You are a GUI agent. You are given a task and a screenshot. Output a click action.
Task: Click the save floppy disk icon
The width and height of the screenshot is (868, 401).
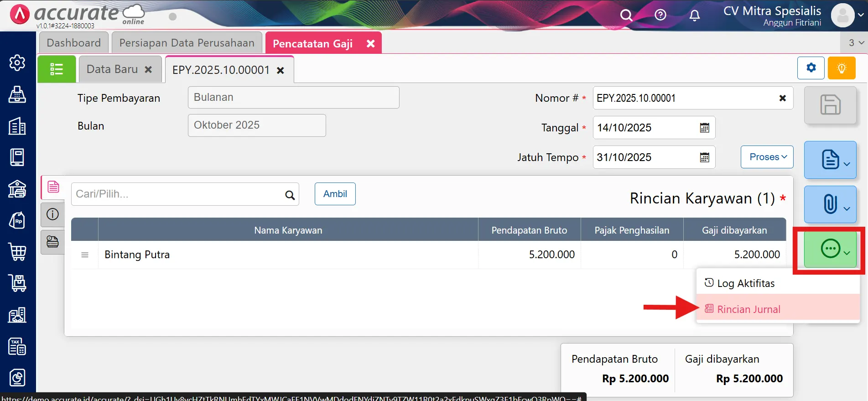[830, 105]
